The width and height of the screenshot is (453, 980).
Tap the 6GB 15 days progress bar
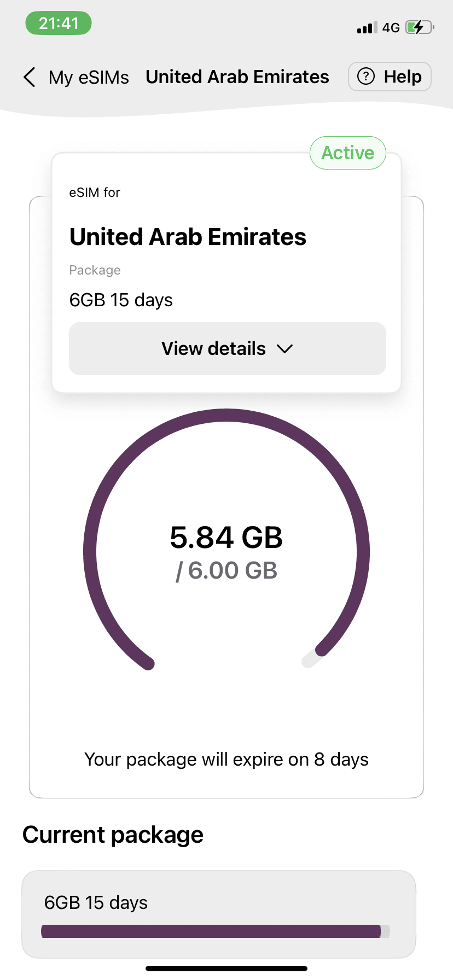click(x=216, y=931)
